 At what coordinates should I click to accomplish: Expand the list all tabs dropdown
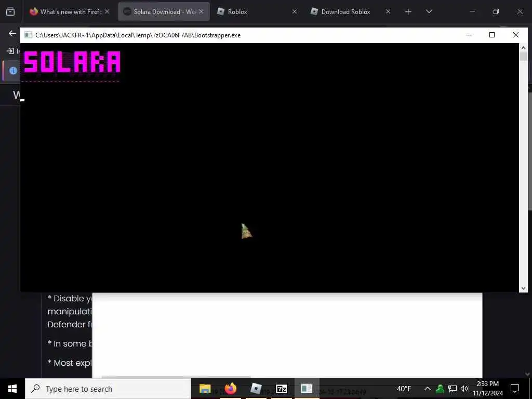[x=429, y=11]
